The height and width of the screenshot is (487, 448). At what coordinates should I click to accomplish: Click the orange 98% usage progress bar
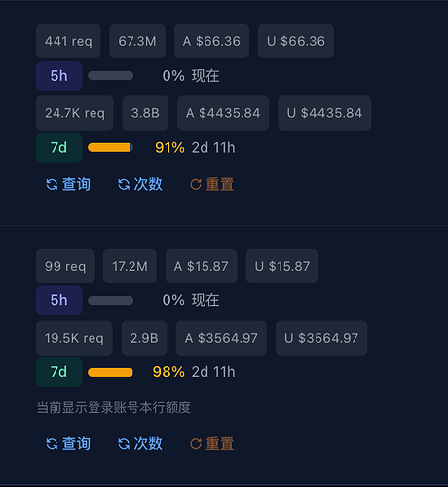[x=110, y=372]
